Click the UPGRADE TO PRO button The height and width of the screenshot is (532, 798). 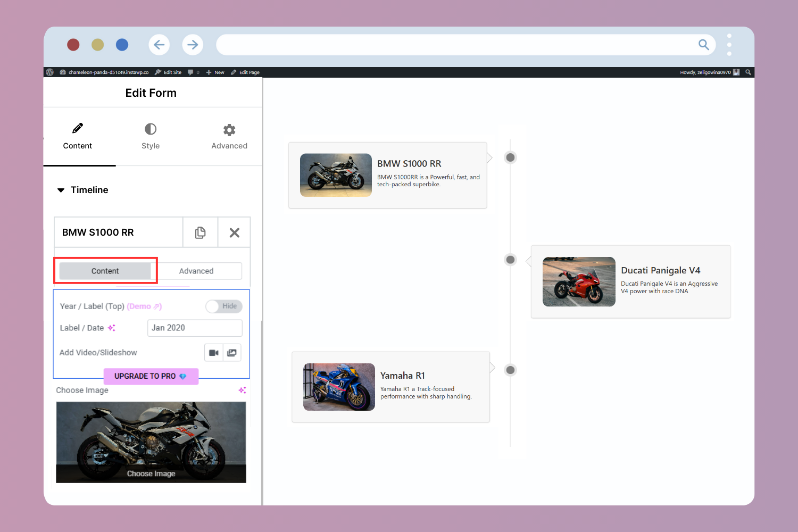coord(151,376)
